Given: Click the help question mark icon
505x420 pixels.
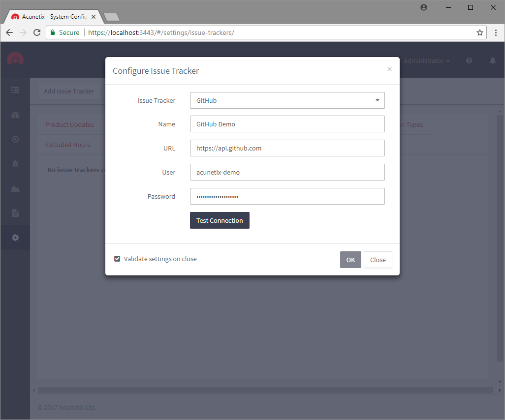Looking at the screenshot, I should [x=469, y=60].
